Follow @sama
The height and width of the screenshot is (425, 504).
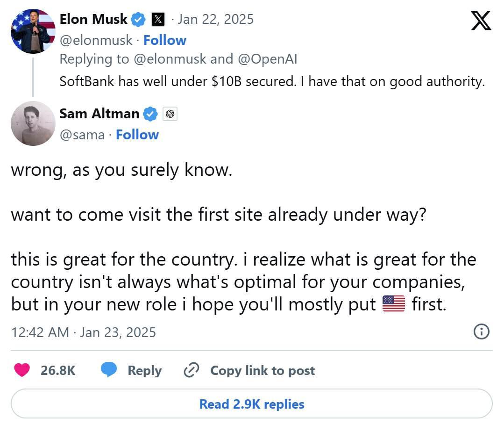137,135
